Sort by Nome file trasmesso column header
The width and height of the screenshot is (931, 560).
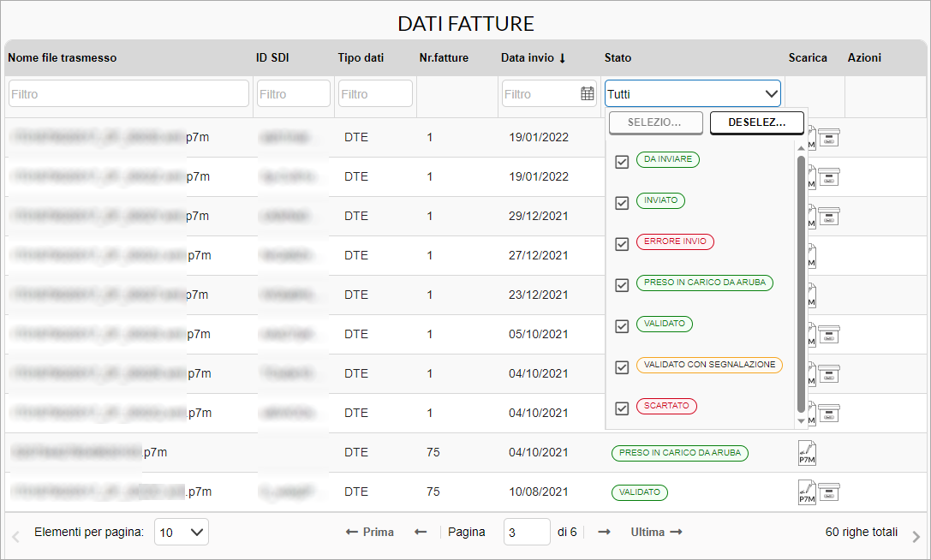click(63, 58)
